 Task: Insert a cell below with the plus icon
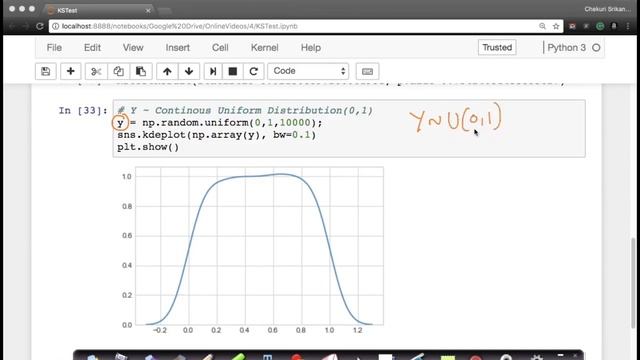coord(71,71)
